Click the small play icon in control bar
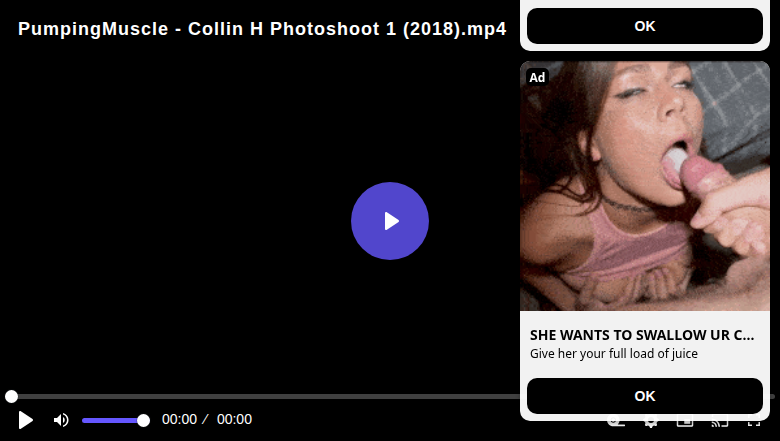This screenshot has width=780, height=441. point(25,420)
